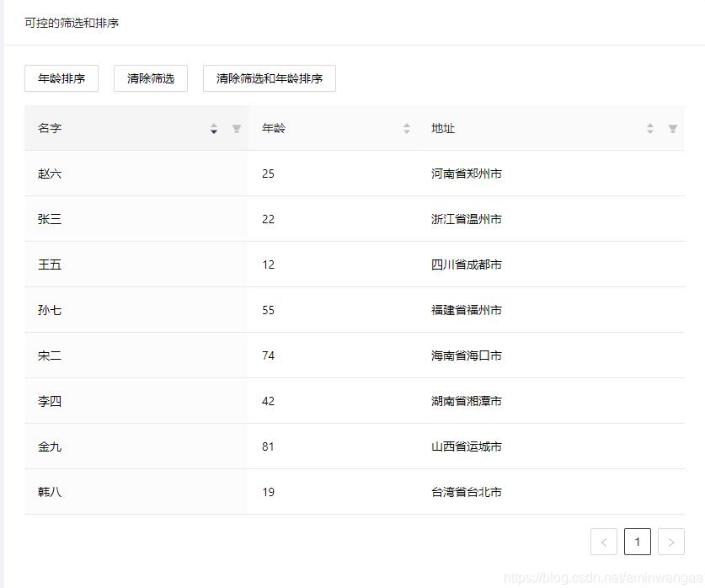Click the 名字 column header text

[x=50, y=129]
